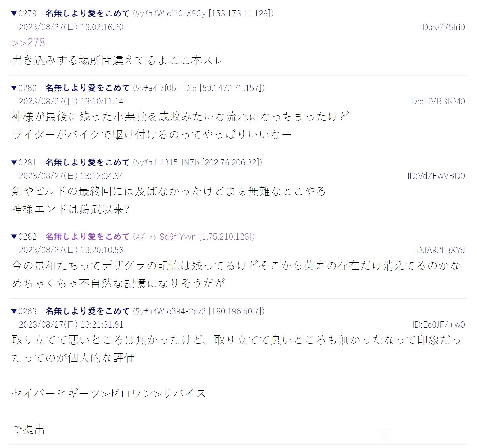Select post number 0280
This screenshot has width=477, height=448.
click(x=27, y=88)
